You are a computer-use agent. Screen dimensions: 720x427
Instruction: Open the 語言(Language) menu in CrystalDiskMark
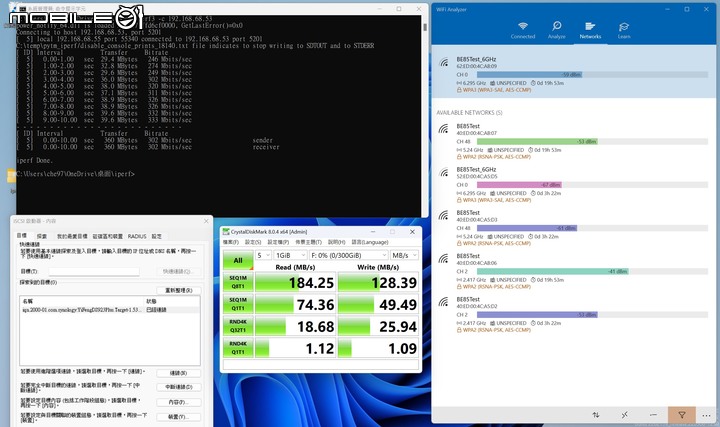pyautogui.click(x=370, y=242)
